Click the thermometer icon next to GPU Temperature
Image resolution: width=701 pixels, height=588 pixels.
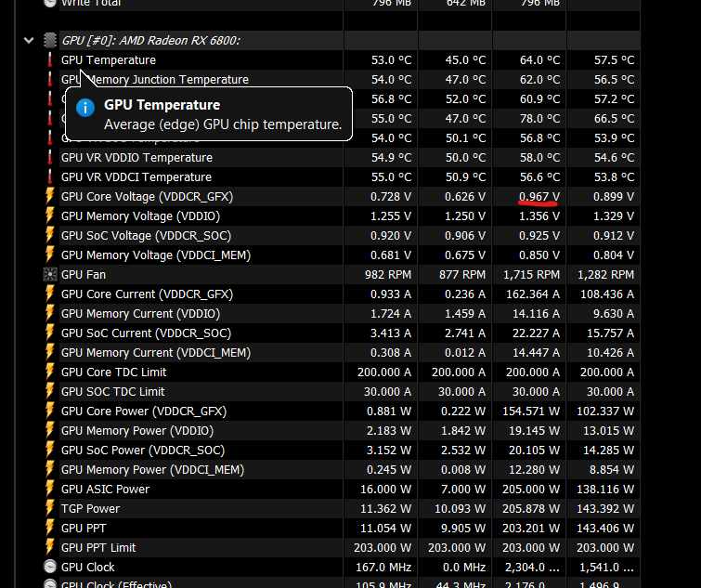pyautogui.click(x=49, y=60)
